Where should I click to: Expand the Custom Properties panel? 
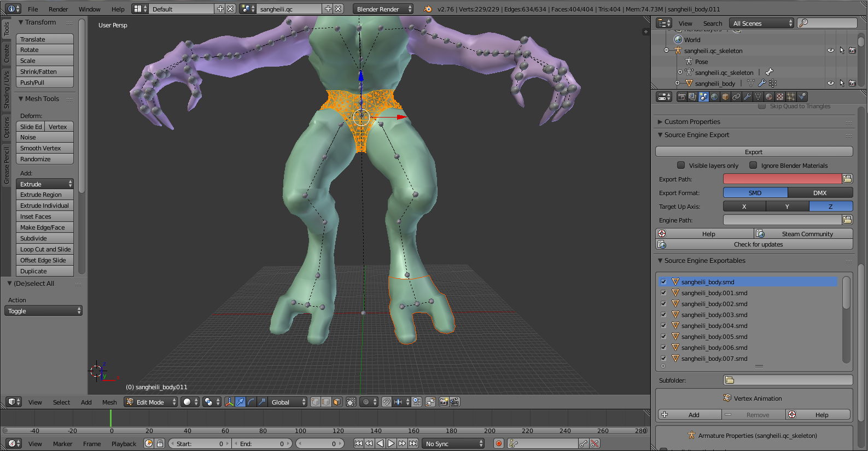coord(692,122)
